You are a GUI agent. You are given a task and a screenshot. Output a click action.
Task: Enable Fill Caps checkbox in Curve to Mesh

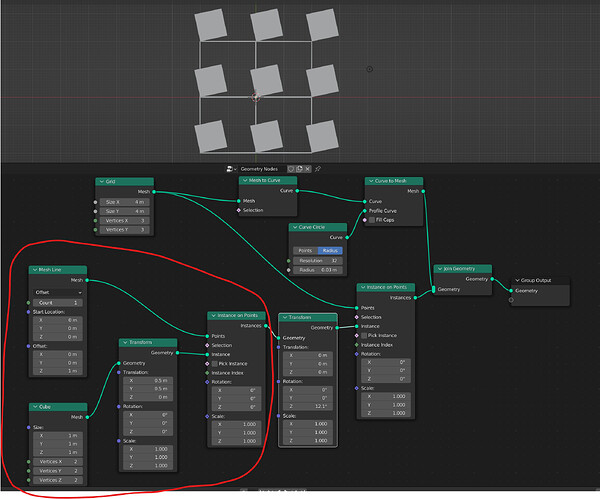click(372, 220)
